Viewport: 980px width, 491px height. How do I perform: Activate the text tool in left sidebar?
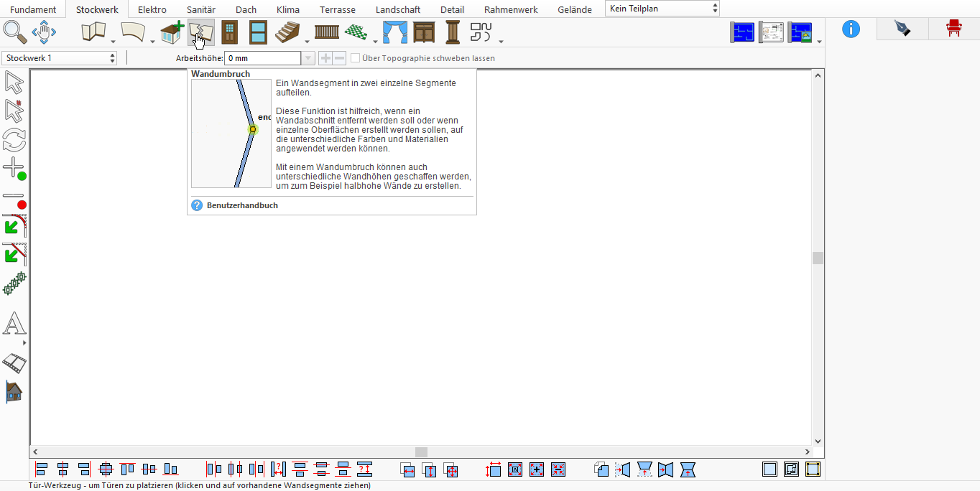pyautogui.click(x=14, y=324)
